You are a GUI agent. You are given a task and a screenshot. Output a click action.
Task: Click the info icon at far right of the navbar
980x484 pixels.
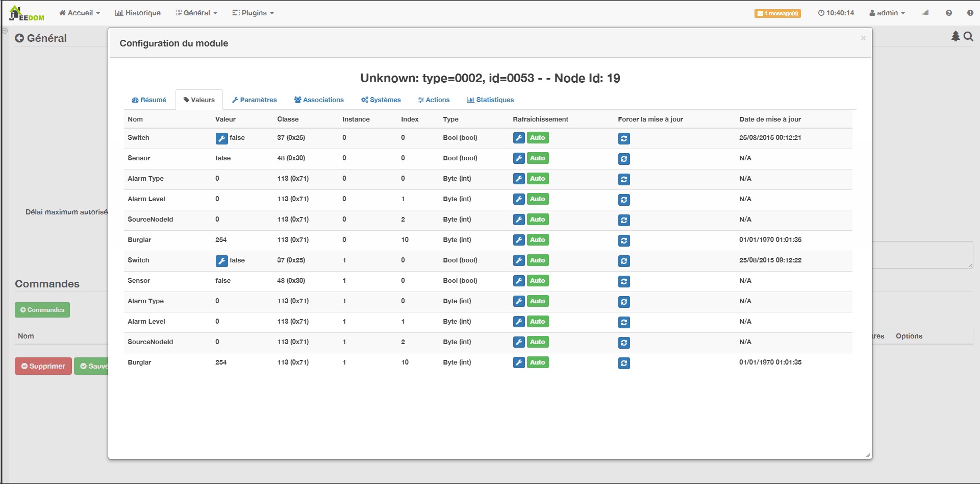[970, 13]
